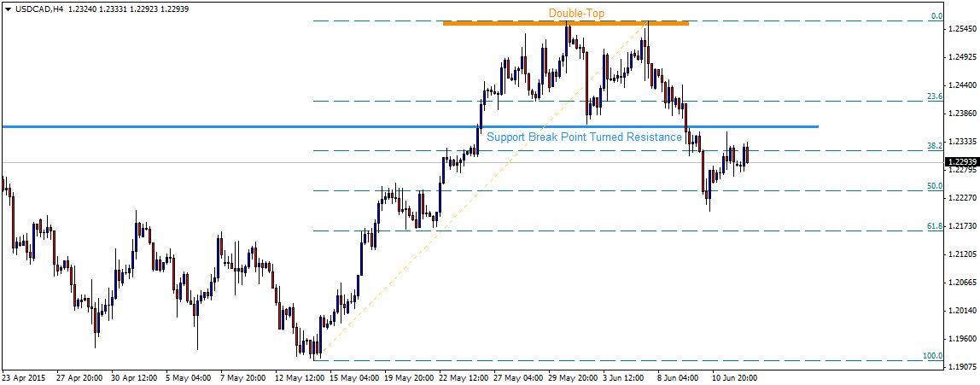Click the 1.20140 price axis value
980x385 pixels.
[x=961, y=310]
